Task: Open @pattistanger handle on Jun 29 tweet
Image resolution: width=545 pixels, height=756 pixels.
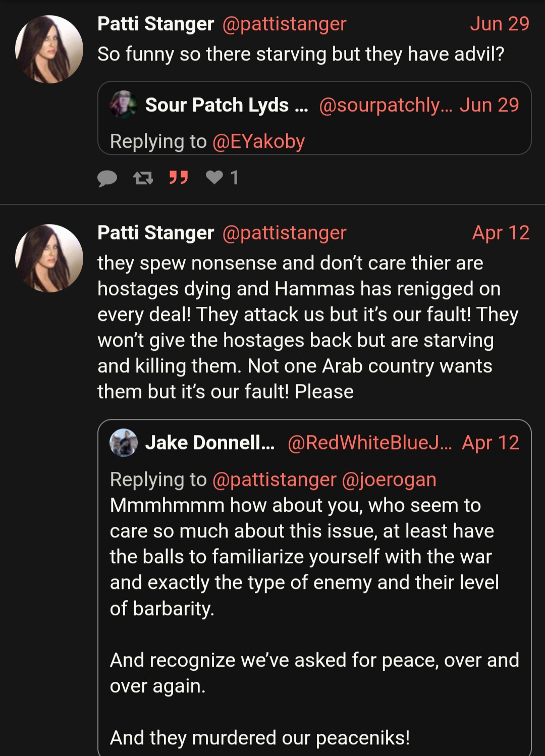Action: pyautogui.click(x=284, y=24)
